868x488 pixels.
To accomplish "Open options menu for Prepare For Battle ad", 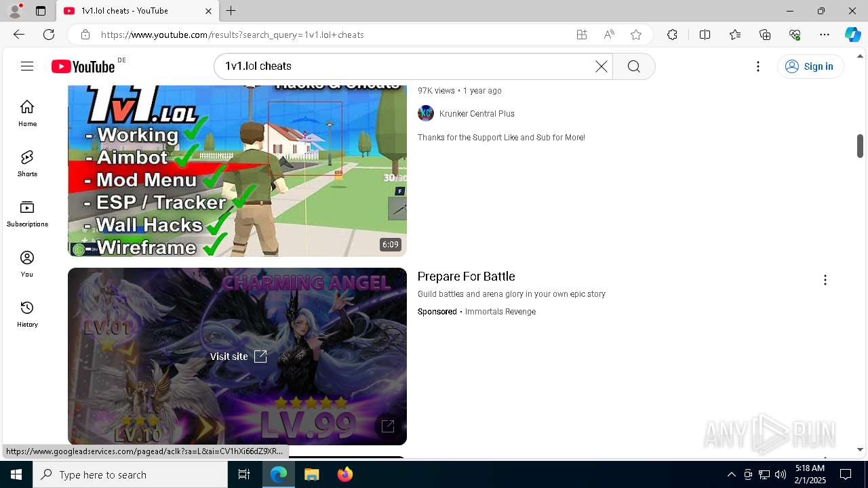I will pos(825,280).
